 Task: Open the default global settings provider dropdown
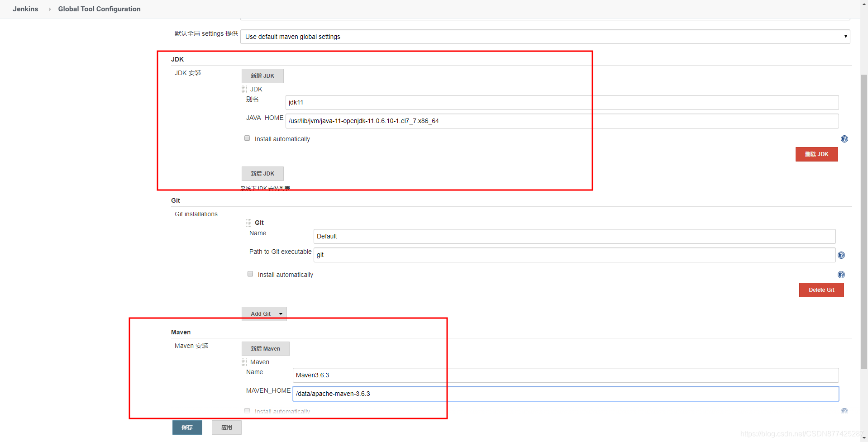545,37
